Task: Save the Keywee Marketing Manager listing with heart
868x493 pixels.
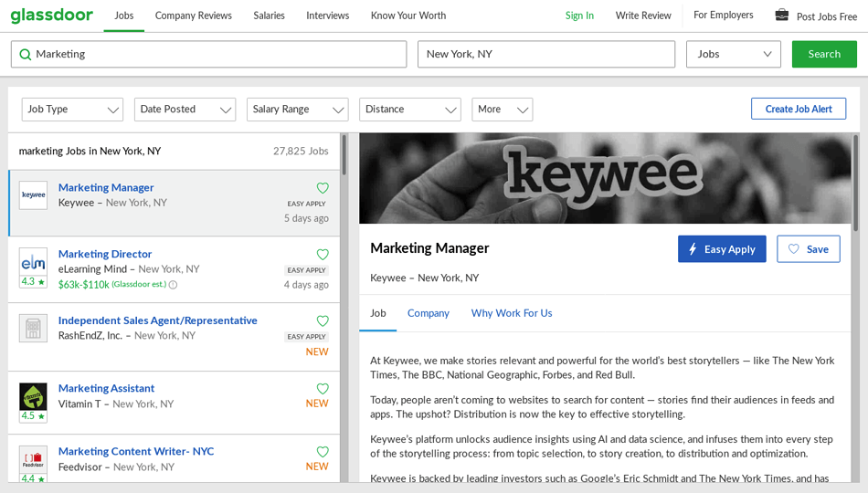Action: tap(323, 188)
